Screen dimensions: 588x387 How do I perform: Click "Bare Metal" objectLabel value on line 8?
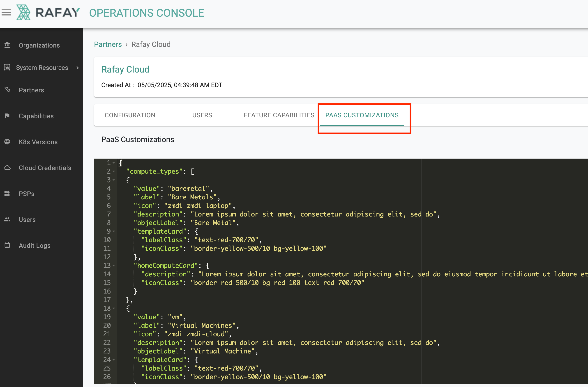point(213,223)
